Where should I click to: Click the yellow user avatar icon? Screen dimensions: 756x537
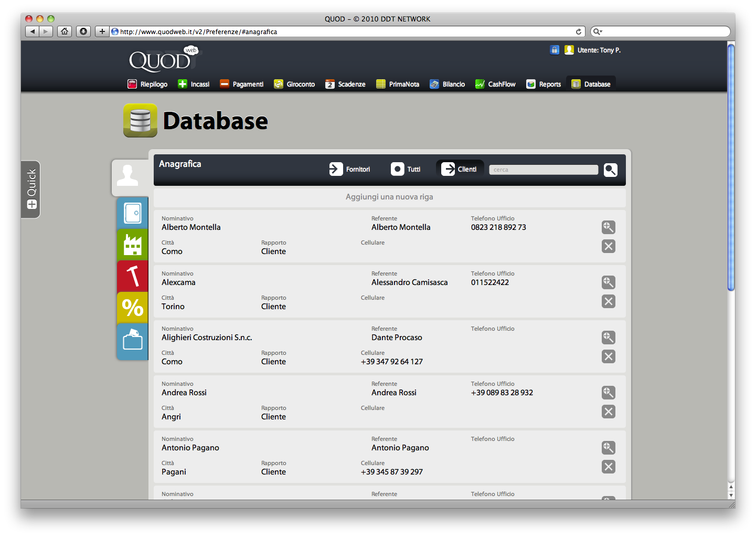click(569, 50)
